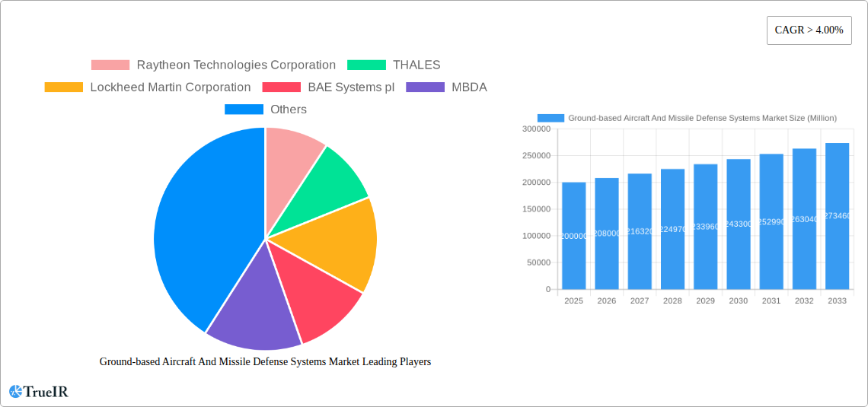Viewport: 868px width, 407px height.
Task: Toggle the MBDA legend color swatch
Action: 425,87
